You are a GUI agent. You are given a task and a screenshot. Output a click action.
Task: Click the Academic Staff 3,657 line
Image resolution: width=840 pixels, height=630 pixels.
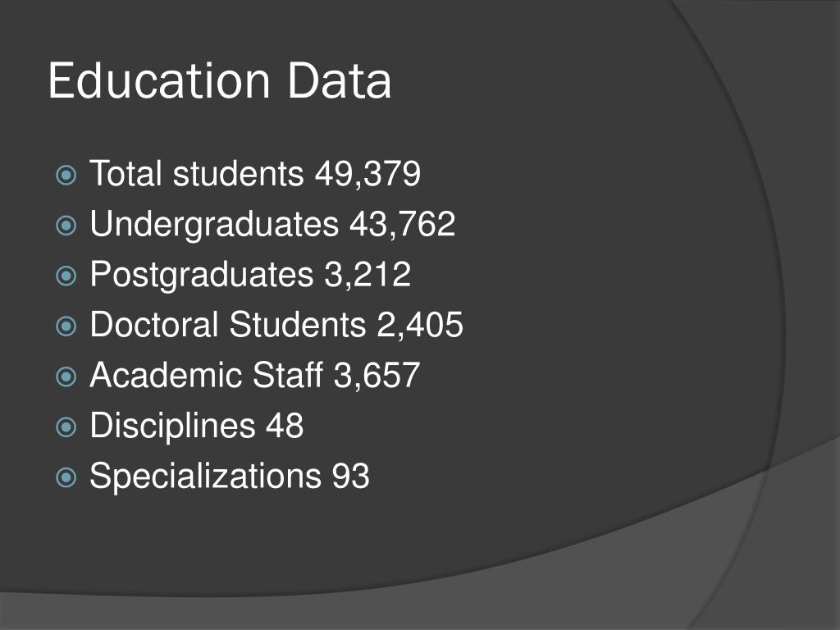[255, 375]
